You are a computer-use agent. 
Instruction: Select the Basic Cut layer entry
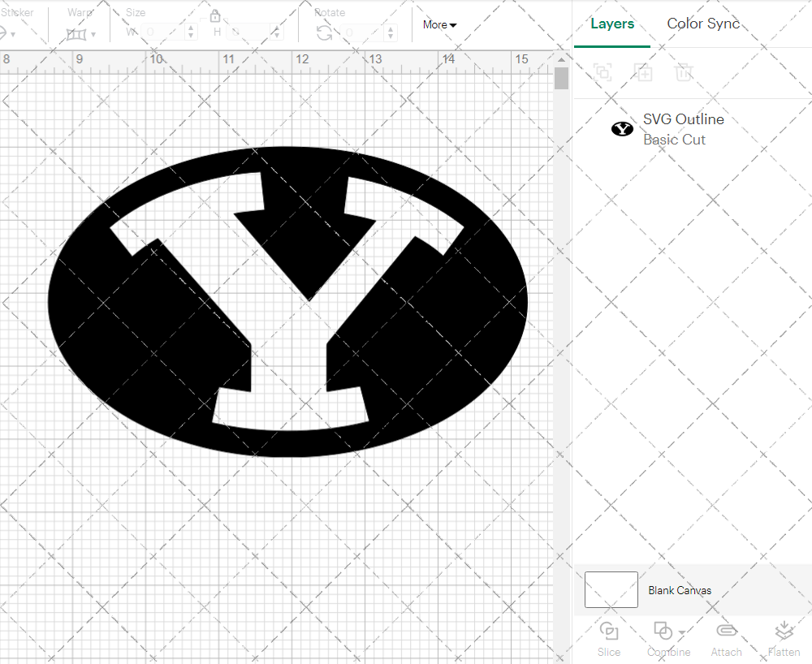[674, 139]
